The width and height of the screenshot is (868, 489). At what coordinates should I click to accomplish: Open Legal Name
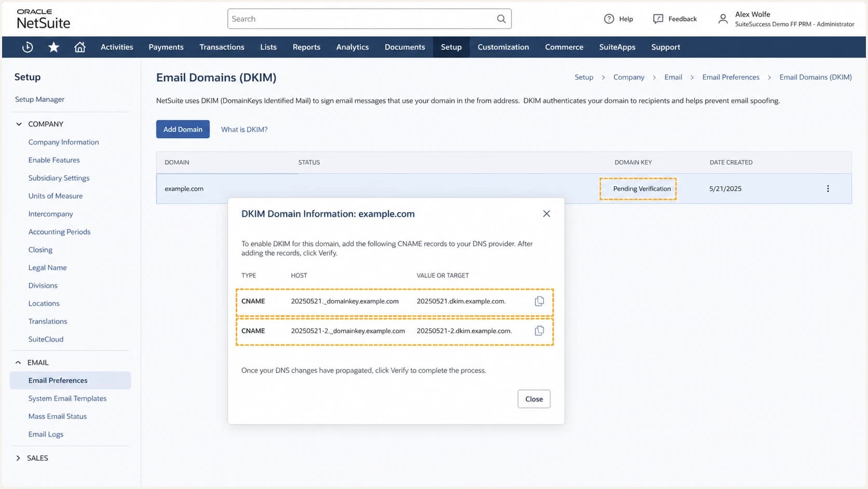47,268
